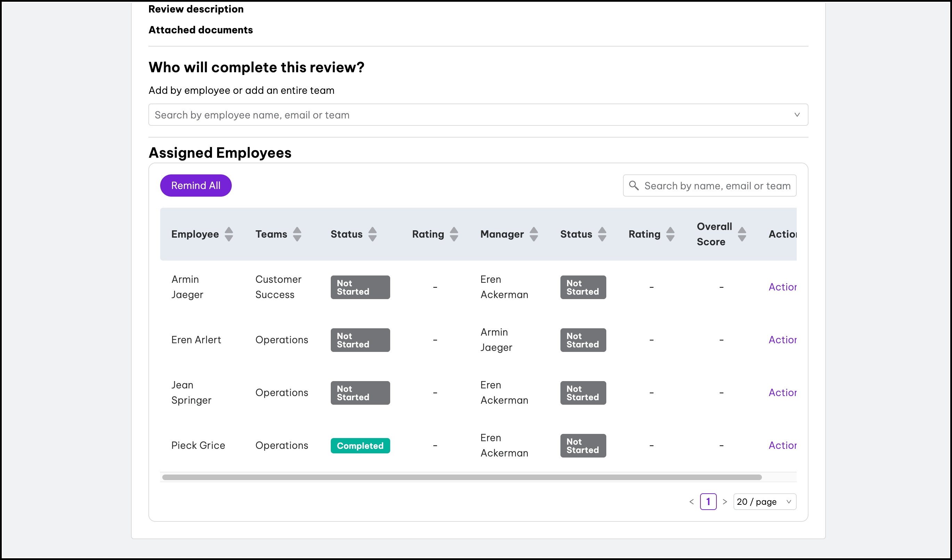Sort table by Employee column arrows
Screen dimensions: 952x560
click(x=229, y=234)
